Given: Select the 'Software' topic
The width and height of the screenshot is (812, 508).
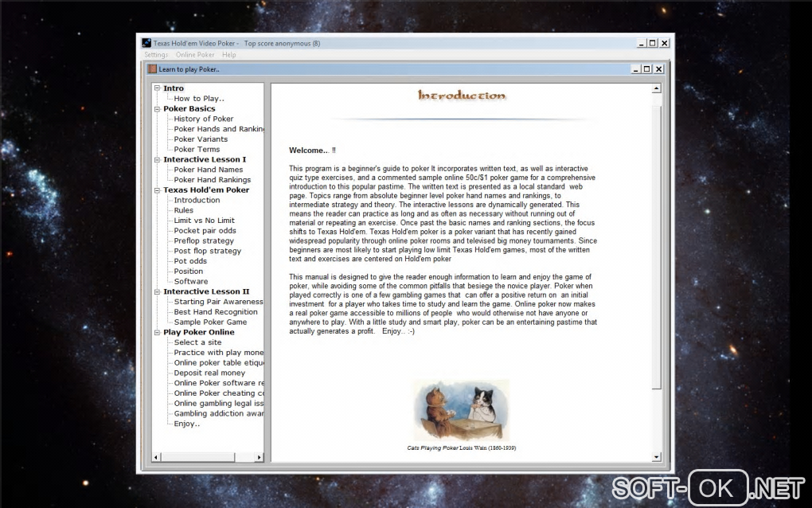Looking at the screenshot, I should pos(190,281).
